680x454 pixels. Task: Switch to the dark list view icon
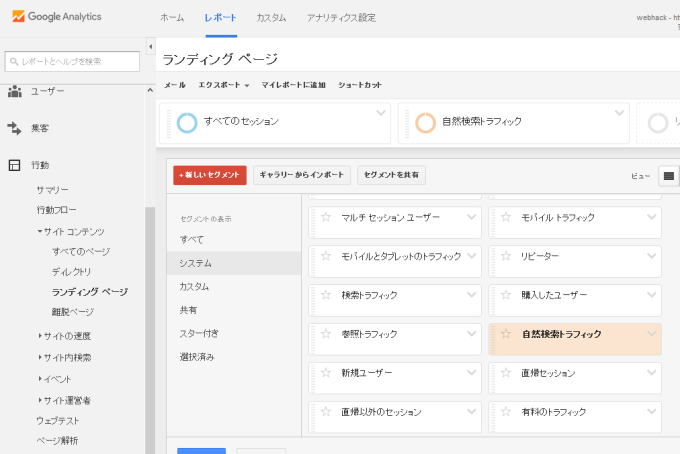pyautogui.click(x=669, y=176)
